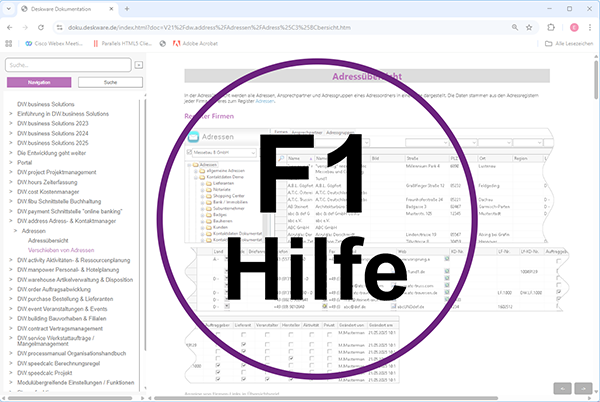This screenshot has height=402, width=600.
Task: Open the Alle Lesezeichen folder
Action: click(x=569, y=44)
